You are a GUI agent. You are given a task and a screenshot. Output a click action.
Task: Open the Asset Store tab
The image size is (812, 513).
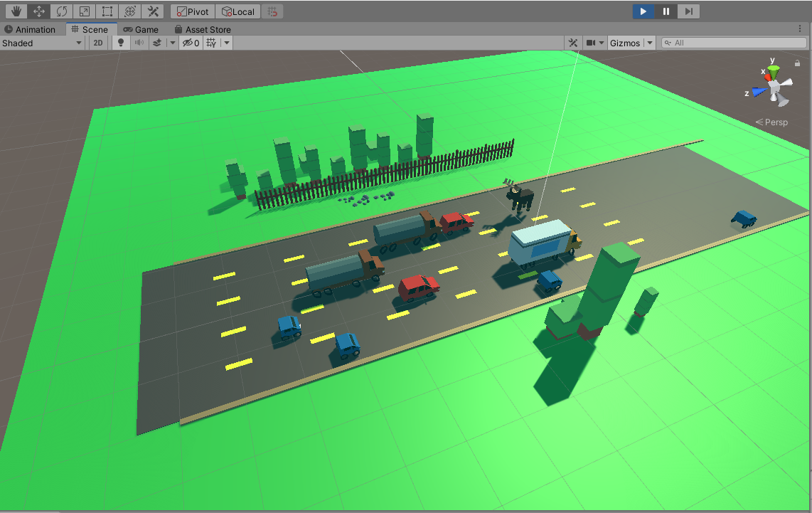pos(203,30)
